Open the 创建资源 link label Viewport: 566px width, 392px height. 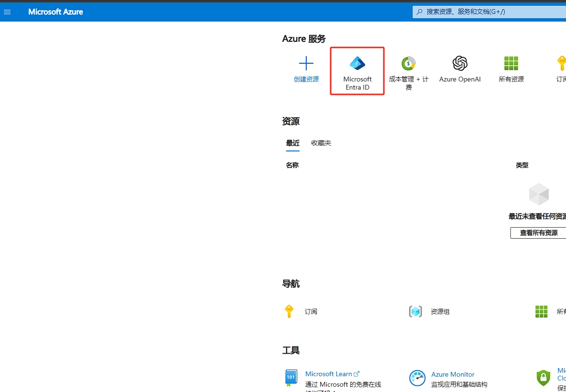[306, 79]
